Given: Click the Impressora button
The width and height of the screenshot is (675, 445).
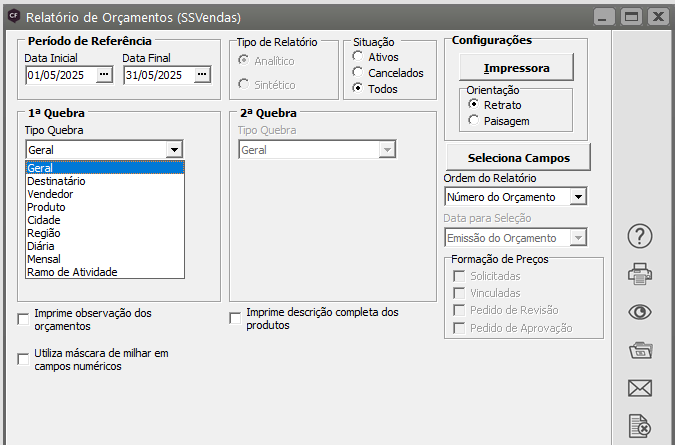Looking at the screenshot, I should click(516, 68).
